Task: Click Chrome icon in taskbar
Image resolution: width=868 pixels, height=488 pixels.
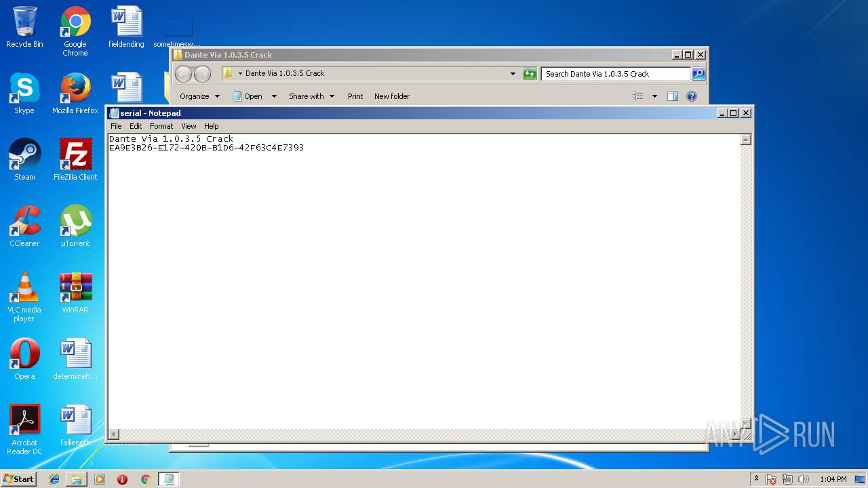Action: click(145, 479)
